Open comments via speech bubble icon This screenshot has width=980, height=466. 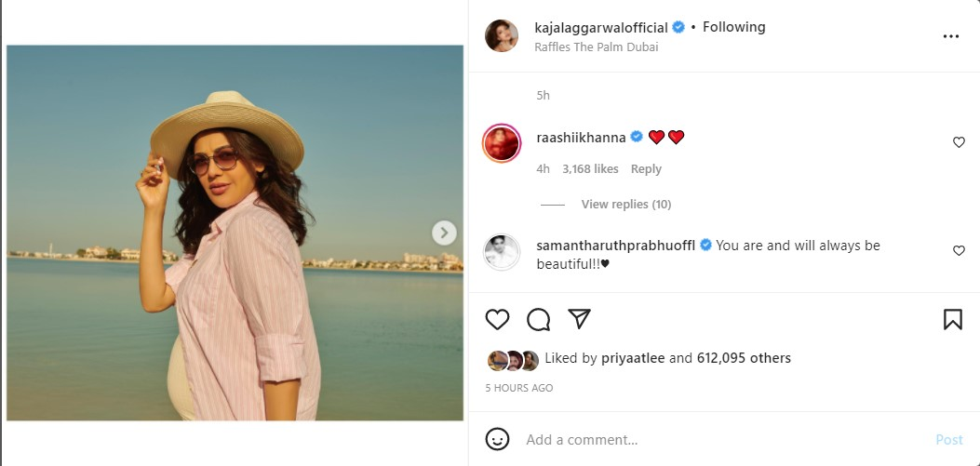[538, 320]
